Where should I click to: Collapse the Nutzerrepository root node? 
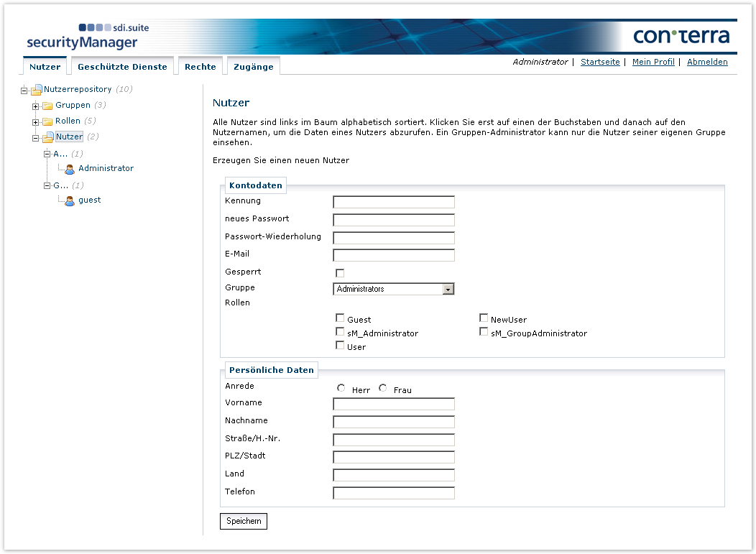coord(24,91)
